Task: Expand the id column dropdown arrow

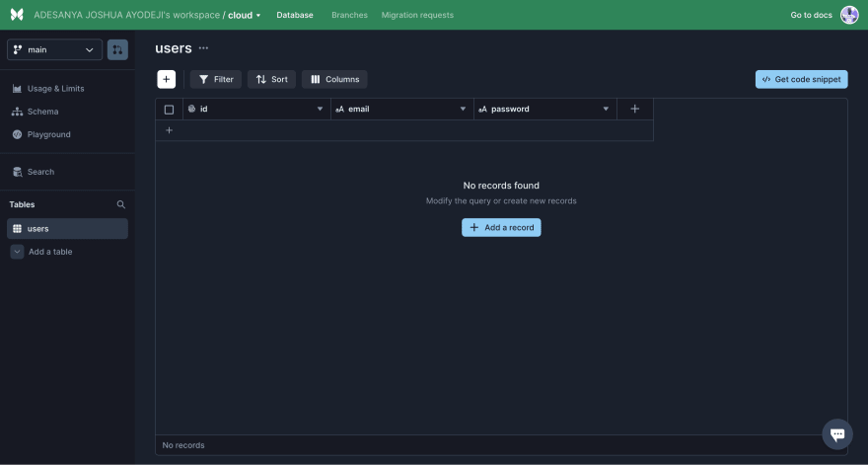Action: [320, 109]
